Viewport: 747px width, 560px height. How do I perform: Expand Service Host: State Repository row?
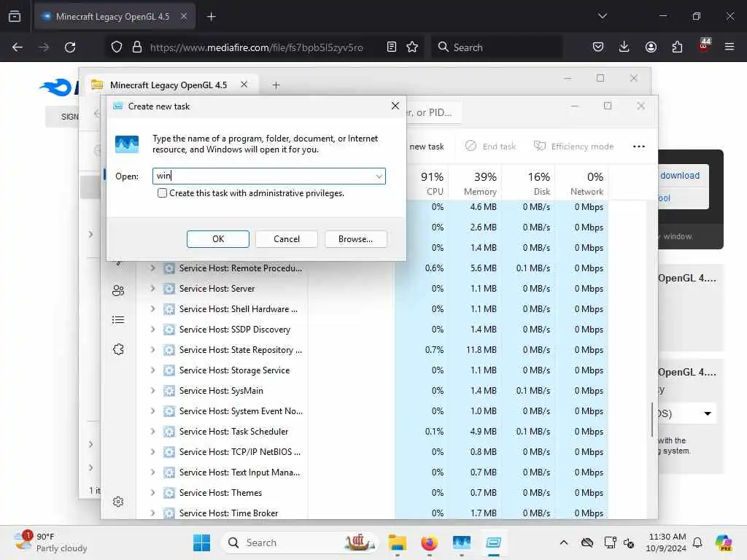tap(152, 350)
